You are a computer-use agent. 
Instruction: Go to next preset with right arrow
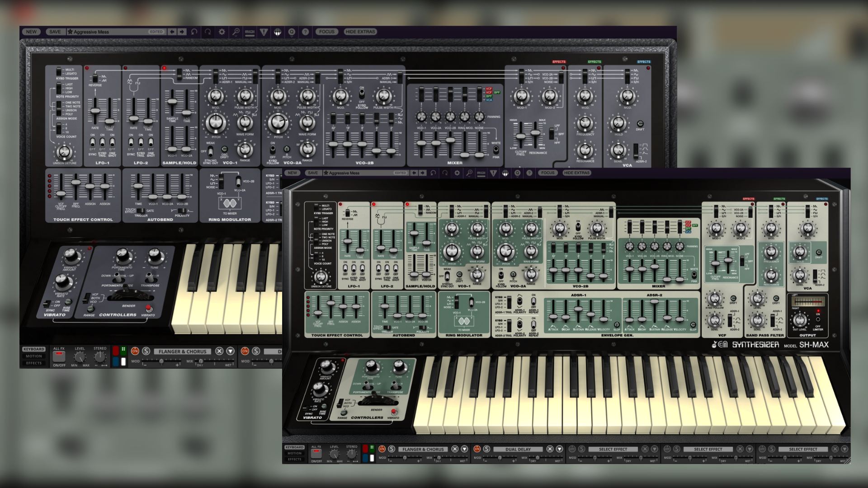(x=422, y=173)
